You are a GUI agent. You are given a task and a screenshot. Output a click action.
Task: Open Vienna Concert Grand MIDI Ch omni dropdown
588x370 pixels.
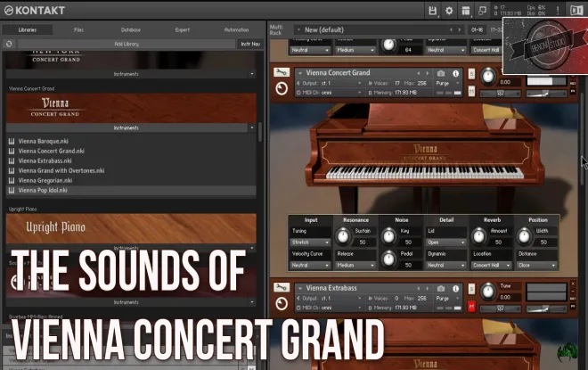330,93
